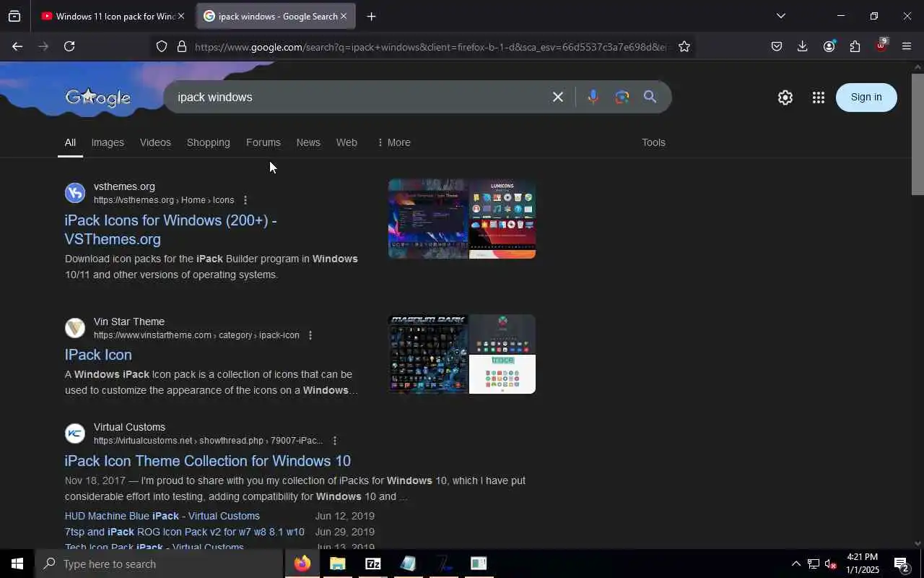Click the Sign in button
Viewport: 924px width, 578px height.
pyautogui.click(x=866, y=98)
